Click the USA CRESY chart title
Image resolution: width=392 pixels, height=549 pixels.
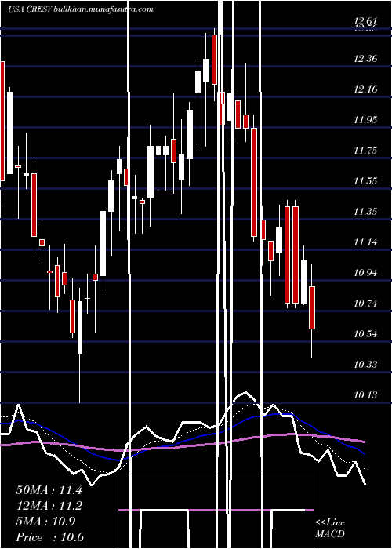81,9
